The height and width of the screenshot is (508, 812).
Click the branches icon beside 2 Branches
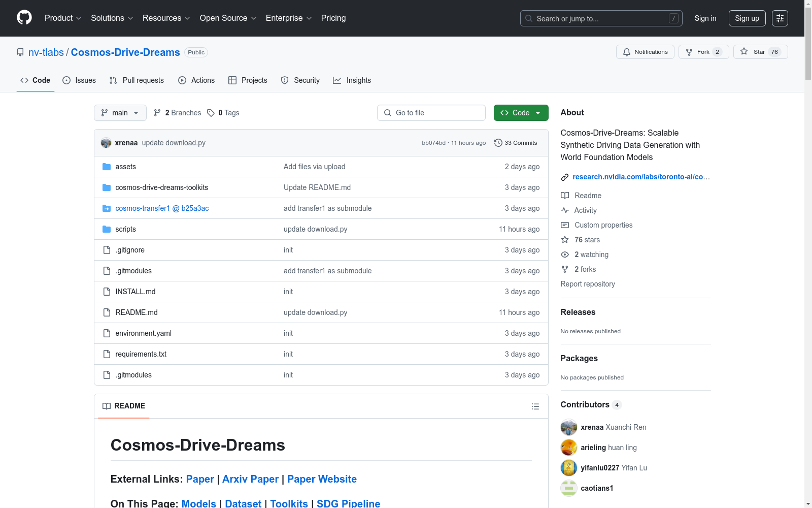157,113
